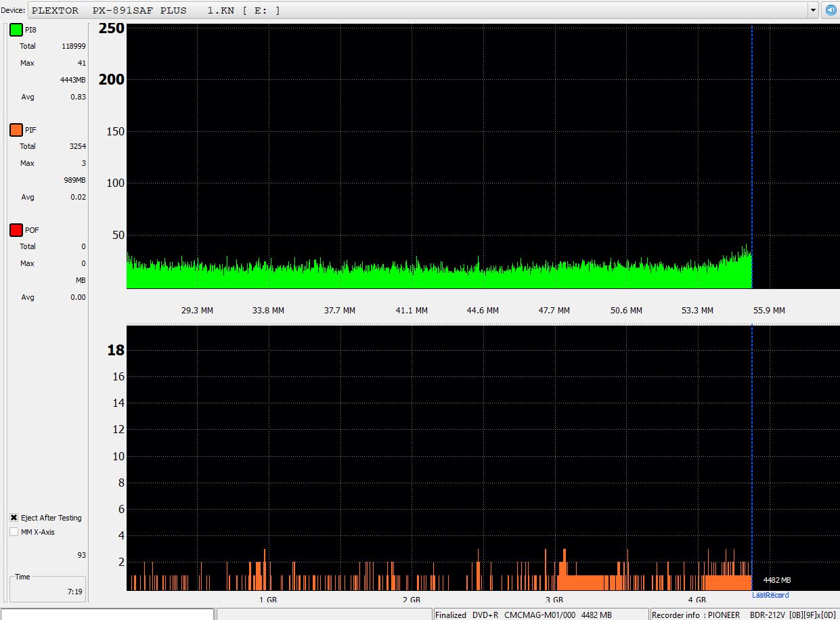Click the 4482 MB label in PIF graph
The height and width of the screenshot is (620, 840).
777,580
